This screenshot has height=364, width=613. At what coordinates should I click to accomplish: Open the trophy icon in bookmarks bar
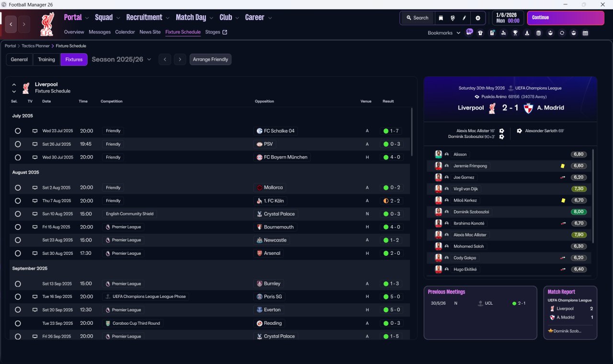click(515, 33)
